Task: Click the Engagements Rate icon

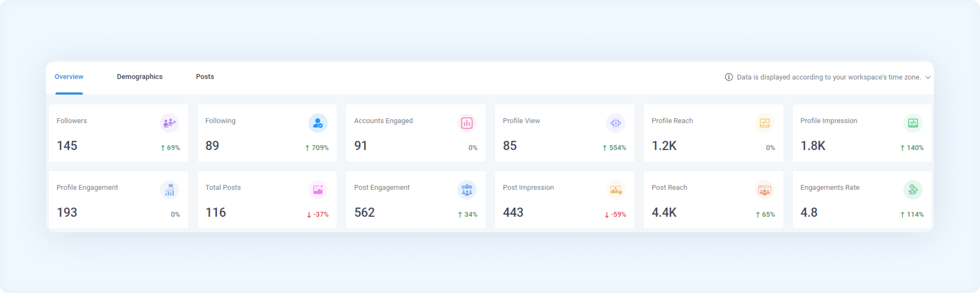Action: (913, 190)
